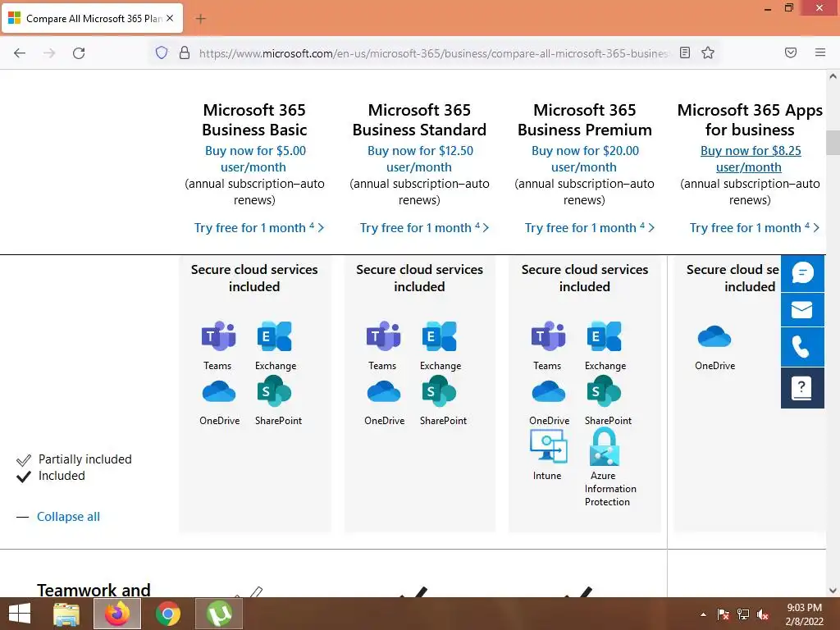Collapse all feature sections

[x=68, y=517]
